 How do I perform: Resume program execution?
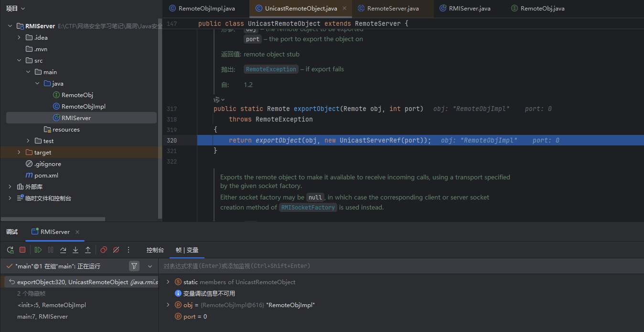click(38, 250)
